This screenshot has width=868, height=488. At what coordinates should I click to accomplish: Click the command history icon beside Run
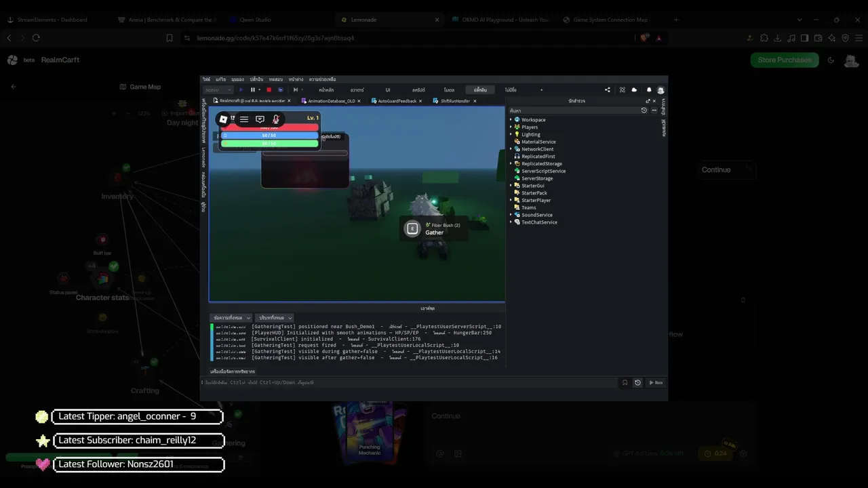pyautogui.click(x=637, y=382)
